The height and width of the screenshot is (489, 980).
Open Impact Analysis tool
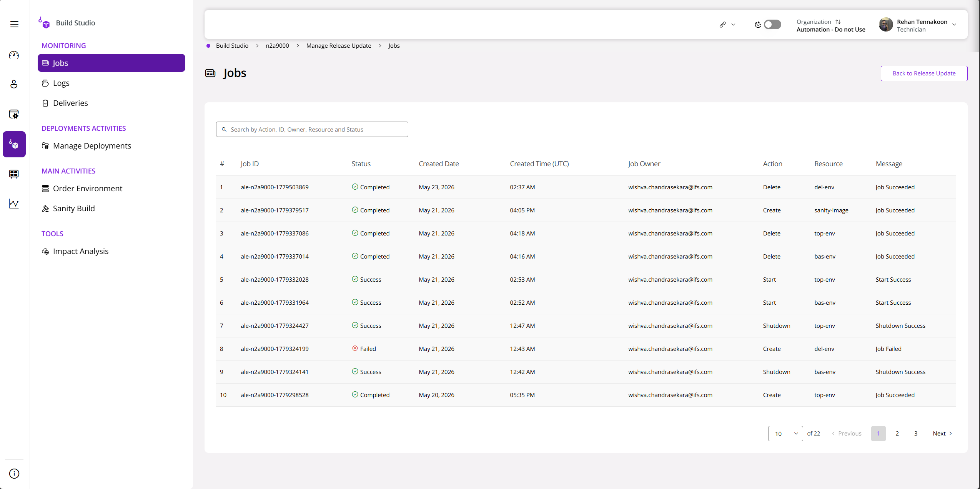point(81,251)
